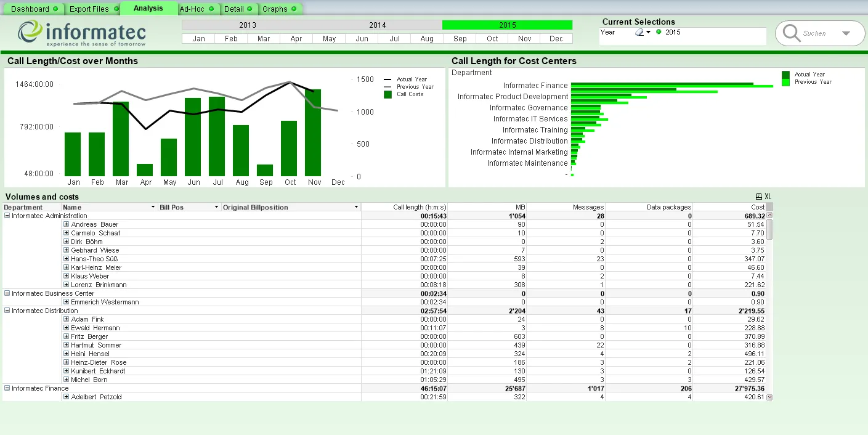Viewport: 868px width, 435px height.
Task: Expand the Ewald Hermann row
Action: (67, 328)
